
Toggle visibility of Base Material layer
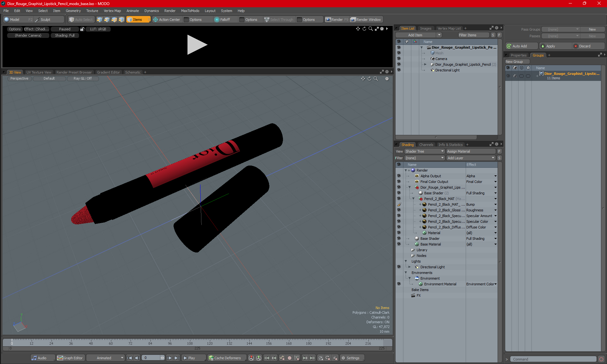pyautogui.click(x=399, y=244)
